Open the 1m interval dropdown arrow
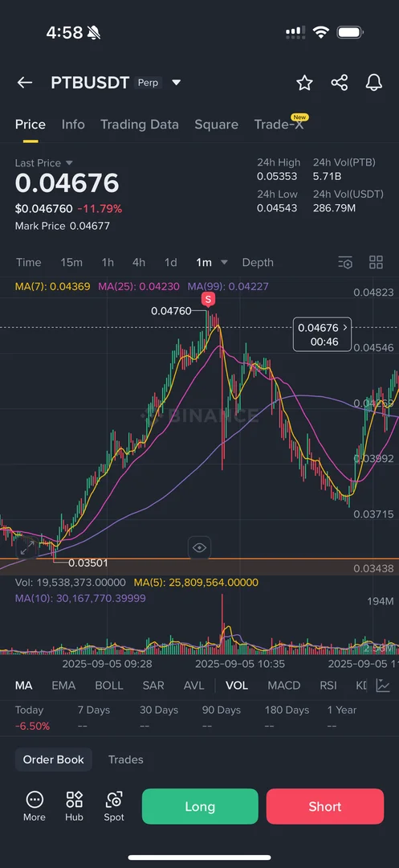 [224, 262]
